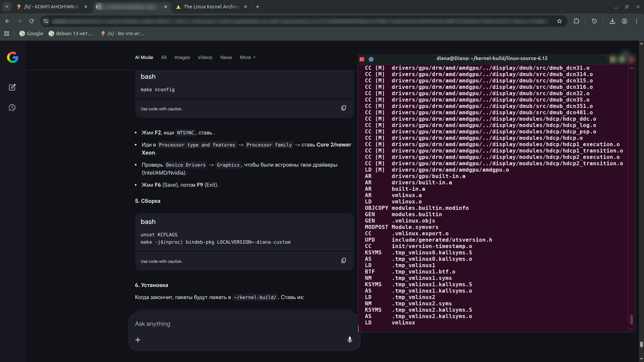Click the Google logo in the sidebar

(x=12, y=57)
